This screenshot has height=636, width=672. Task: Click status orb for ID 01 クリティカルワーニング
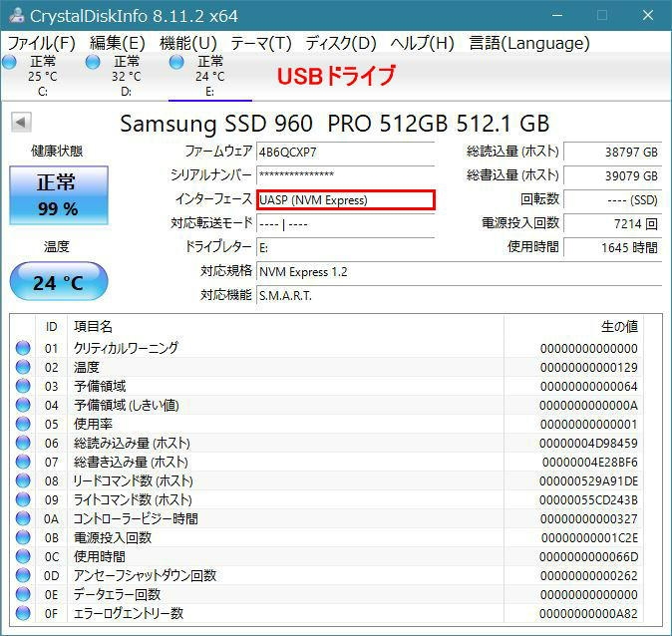(x=23, y=348)
